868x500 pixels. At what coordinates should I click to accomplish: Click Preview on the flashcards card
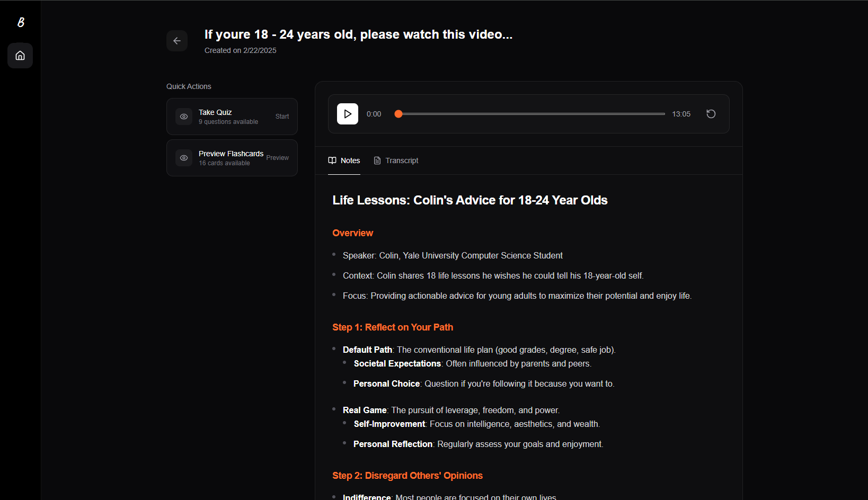tap(277, 158)
